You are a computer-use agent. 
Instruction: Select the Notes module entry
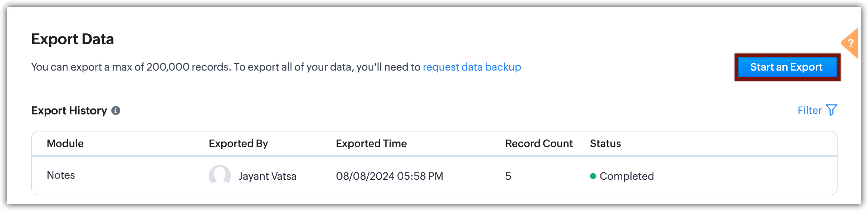(61, 175)
